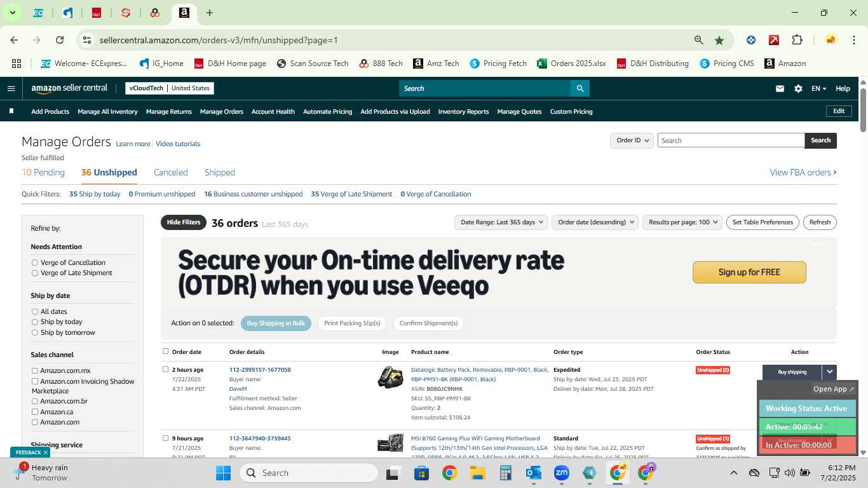Open the Order date (descending) sort dropdown
The height and width of the screenshot is (488, 868).
(x=595, y=222)
